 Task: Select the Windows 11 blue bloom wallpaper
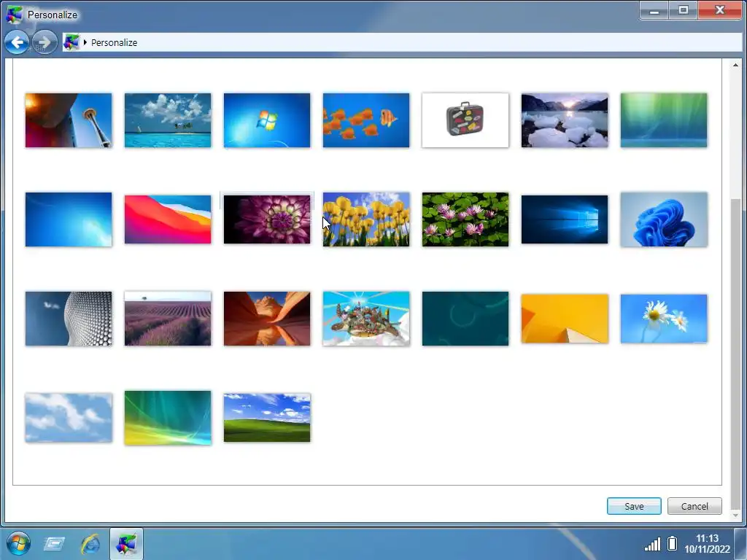(664, 219)
